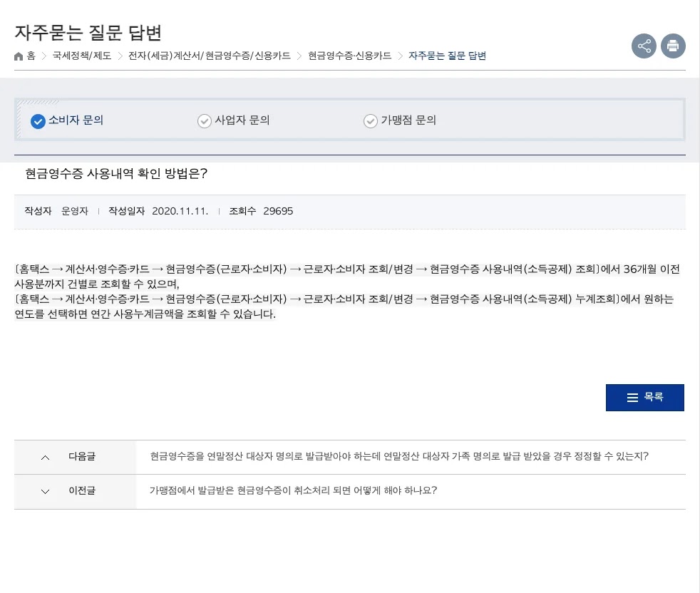
Task: Click the down chevron beside 이전글
Action: (45, 492)
